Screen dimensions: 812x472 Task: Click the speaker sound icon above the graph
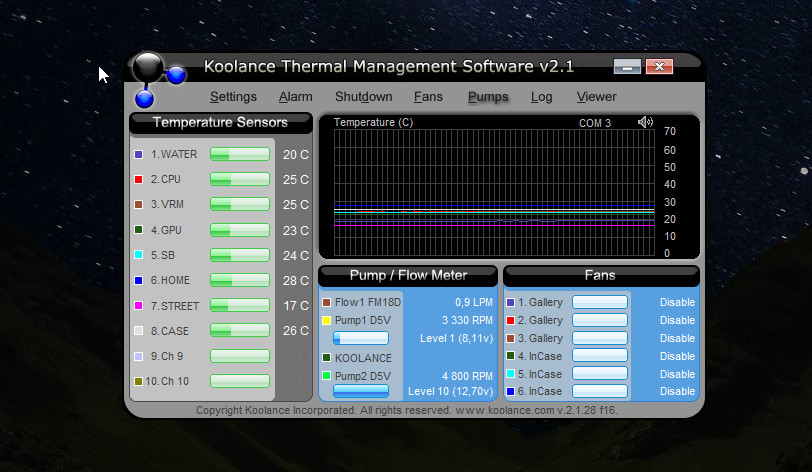(x=645, y=122)
